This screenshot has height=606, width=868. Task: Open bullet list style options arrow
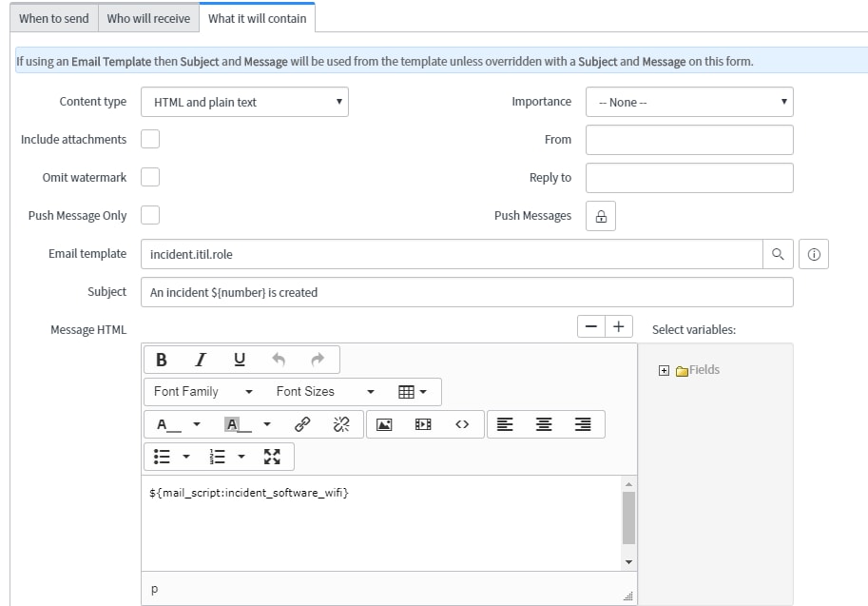pyautogui.click(x=186, y=457)
